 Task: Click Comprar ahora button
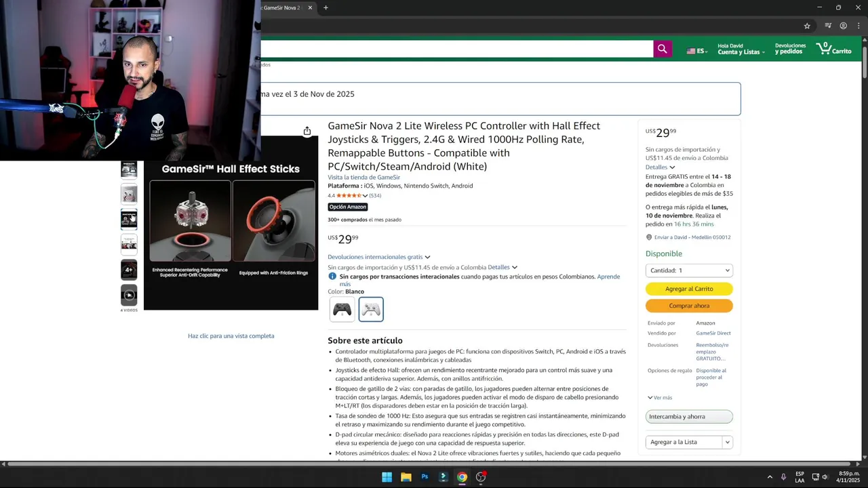689,306
